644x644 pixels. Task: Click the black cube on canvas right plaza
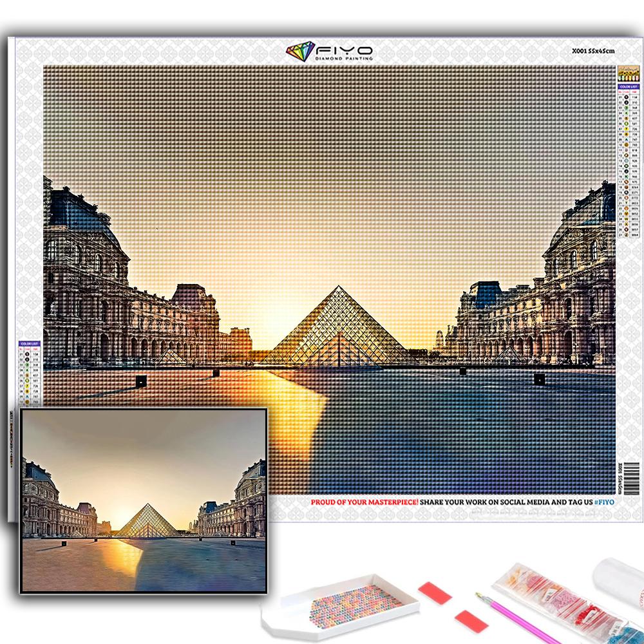[x=539, y=379]
